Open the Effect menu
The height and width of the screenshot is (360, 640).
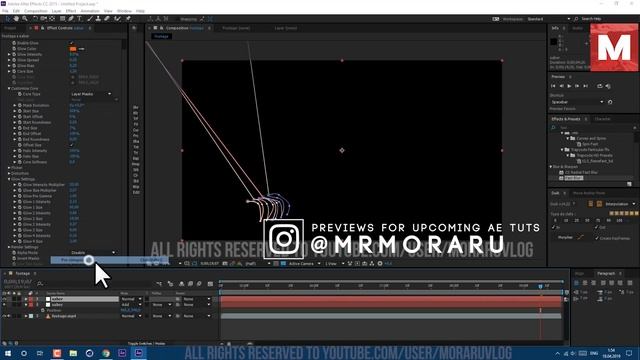point(71,11)
